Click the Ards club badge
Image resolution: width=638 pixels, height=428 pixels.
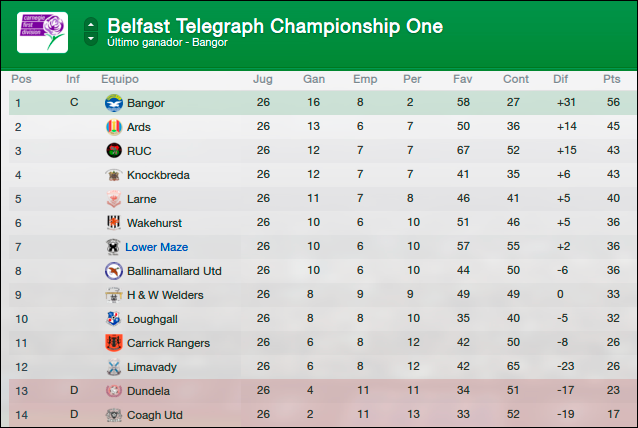[x=114, y=127]
